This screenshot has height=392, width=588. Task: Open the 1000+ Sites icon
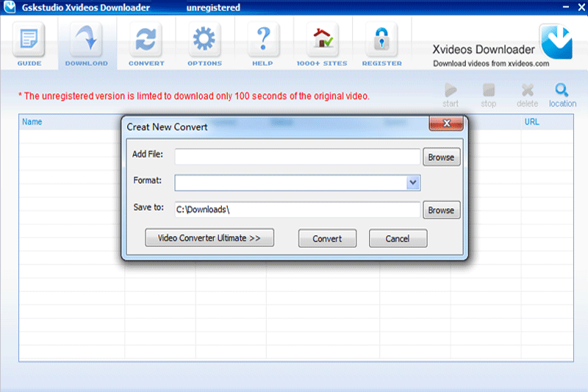click(x=323, y=41)
